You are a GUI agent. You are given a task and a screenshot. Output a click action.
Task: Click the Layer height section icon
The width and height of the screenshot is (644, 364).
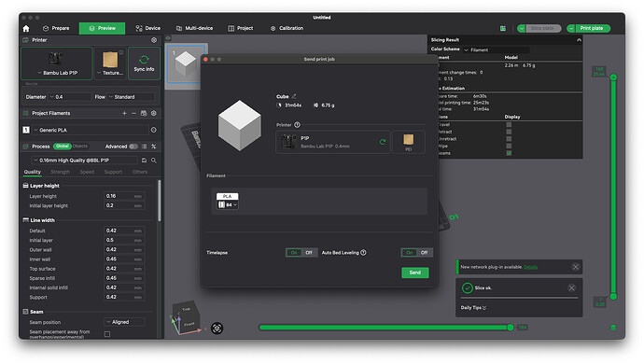(25, 186)
